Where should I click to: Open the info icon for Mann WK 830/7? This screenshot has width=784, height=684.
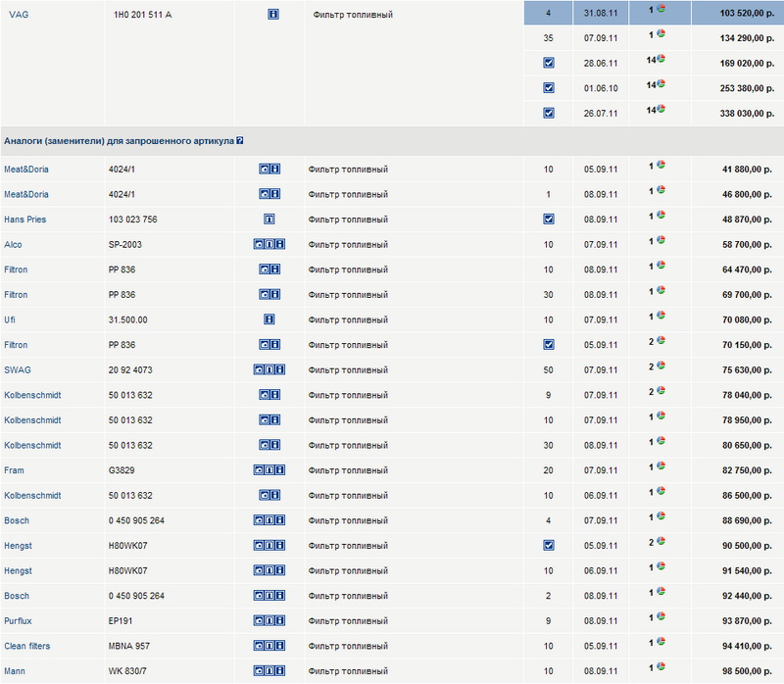280,671
